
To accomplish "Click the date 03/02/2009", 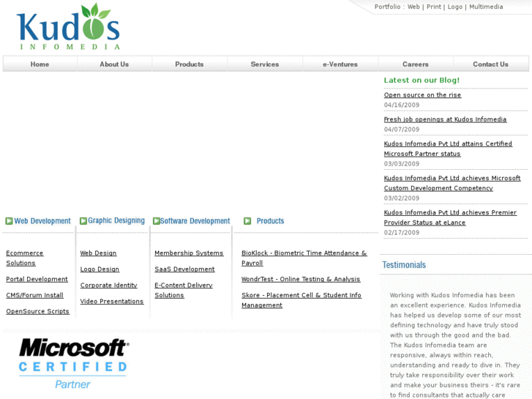I will [402, 198].
